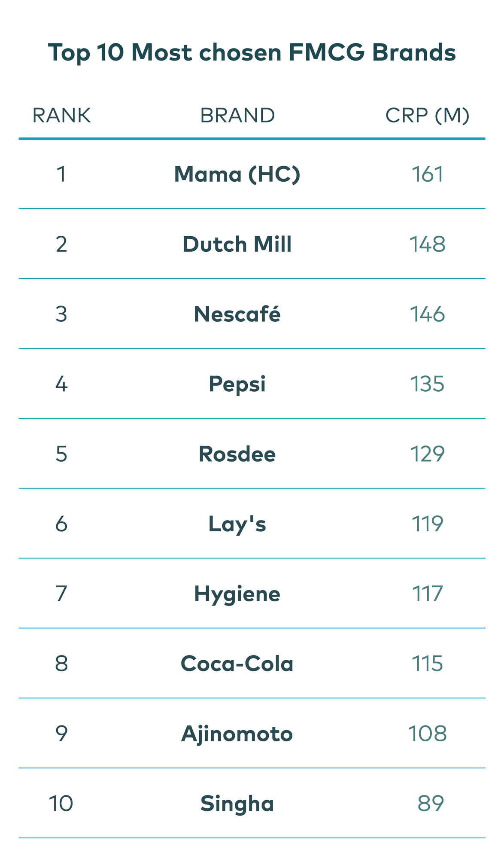Select the RANK column header
Image resolution: width=504 pixels, height=859 pixels.
pyautogui.click(x=61, y=116)
